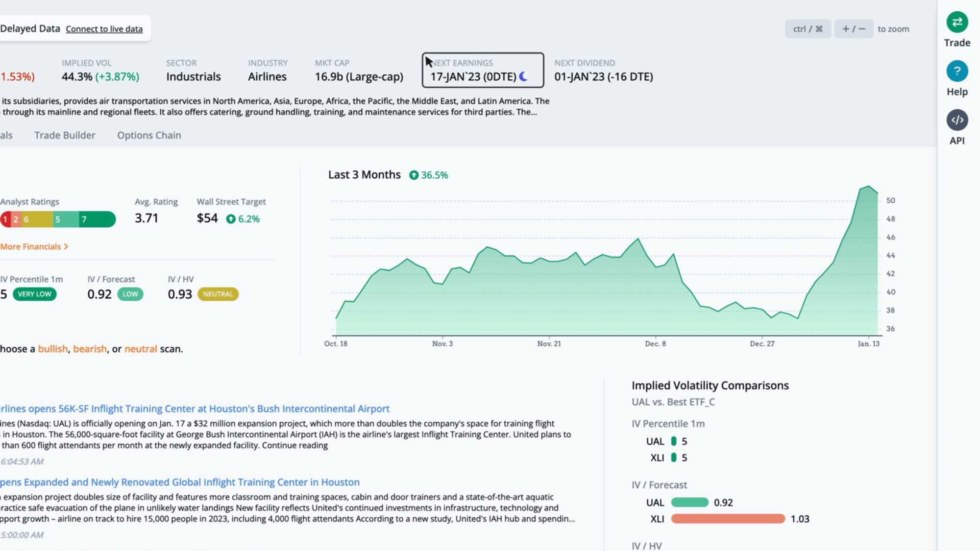The height and width of the screenshot is (551, 980).
Task: Open the Trade panel icon
Action: 957,22
